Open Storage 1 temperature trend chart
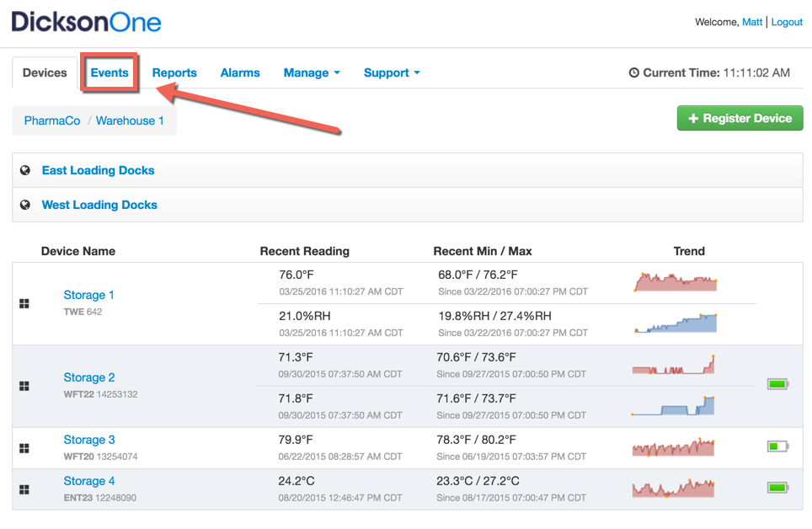Image resolution: width=812 pixels, height=529 pixels. (676, 282)
